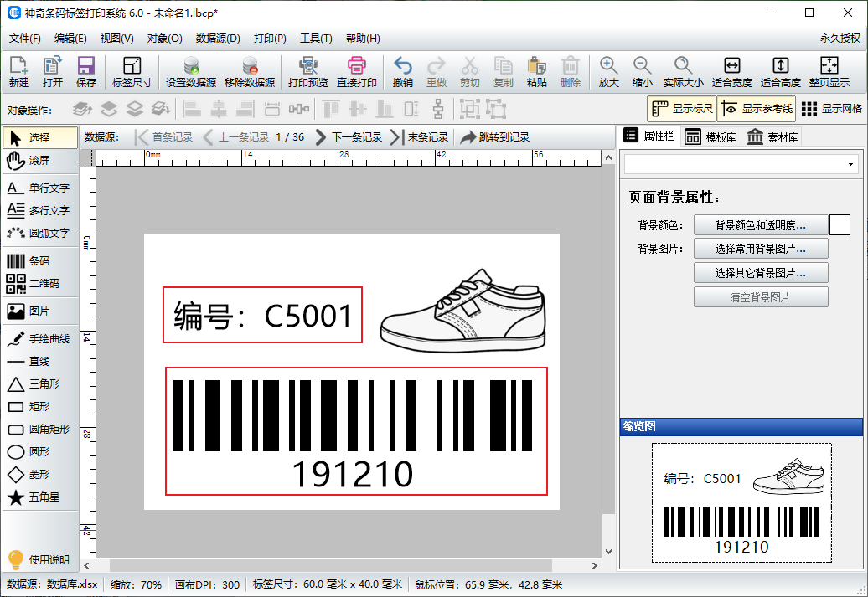Undo the last action with 撤销
This screenshot has width=868, height=597.
click(x=402, y=72)
